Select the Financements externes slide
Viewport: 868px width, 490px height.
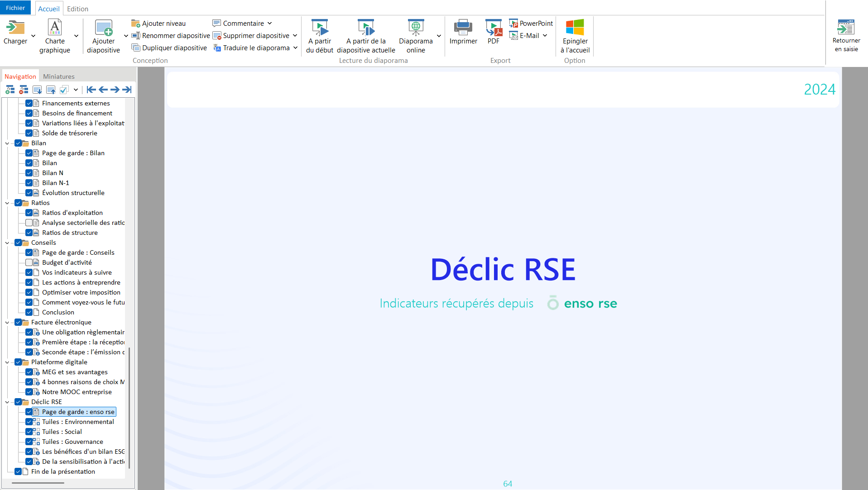[x=76, y=103]
